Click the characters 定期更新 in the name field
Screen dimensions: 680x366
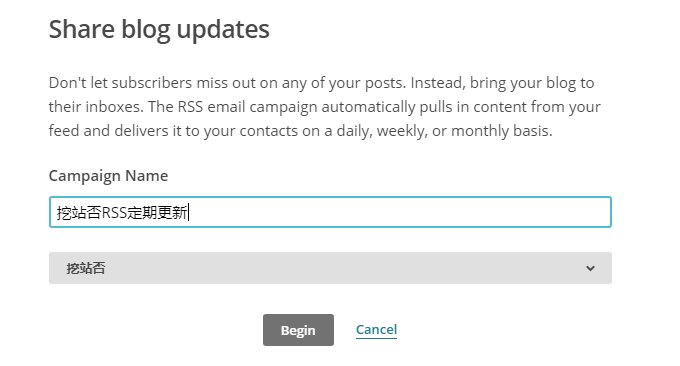click(157, 212)
